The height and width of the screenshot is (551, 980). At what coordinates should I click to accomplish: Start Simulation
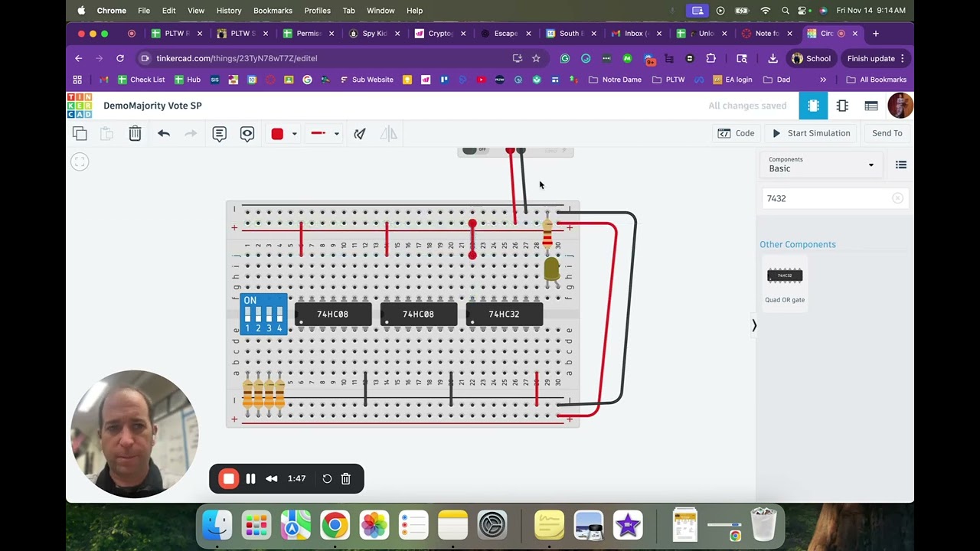[811, 133]
